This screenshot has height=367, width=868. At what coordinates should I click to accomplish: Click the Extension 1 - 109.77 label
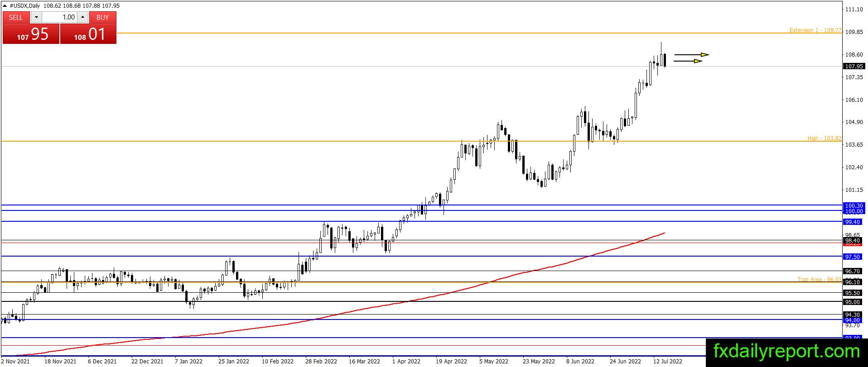[815, 30]
